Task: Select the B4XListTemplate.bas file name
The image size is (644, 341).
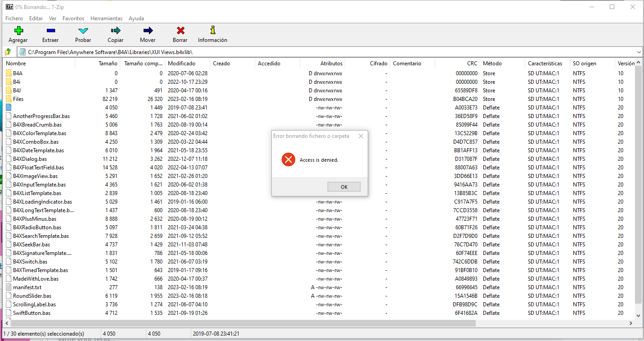Action: coord(37,193)
